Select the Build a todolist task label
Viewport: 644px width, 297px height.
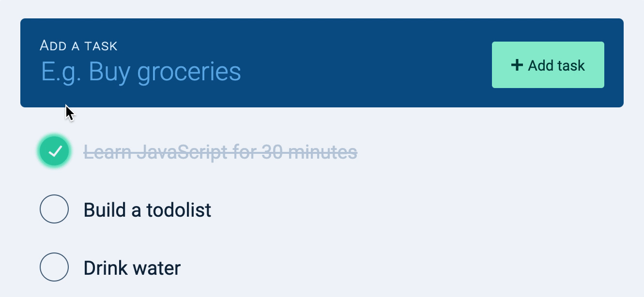[x=147, y=209]
